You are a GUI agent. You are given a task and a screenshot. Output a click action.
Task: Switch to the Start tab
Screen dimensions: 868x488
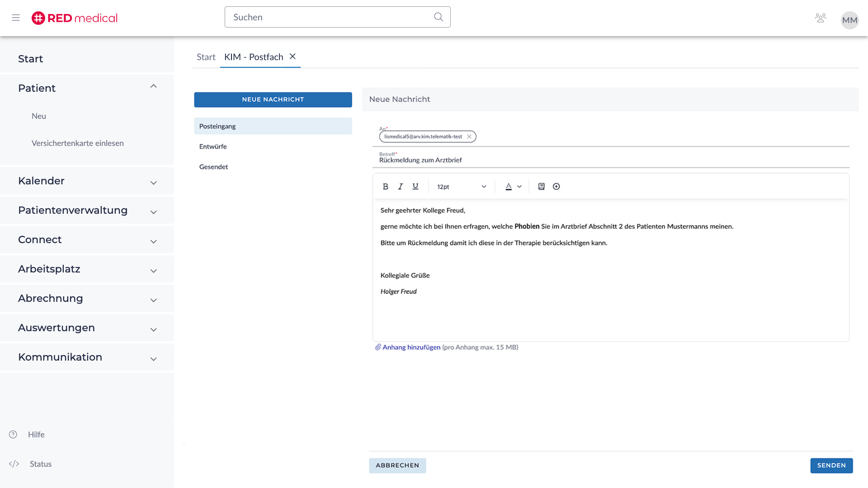(206, 57)
